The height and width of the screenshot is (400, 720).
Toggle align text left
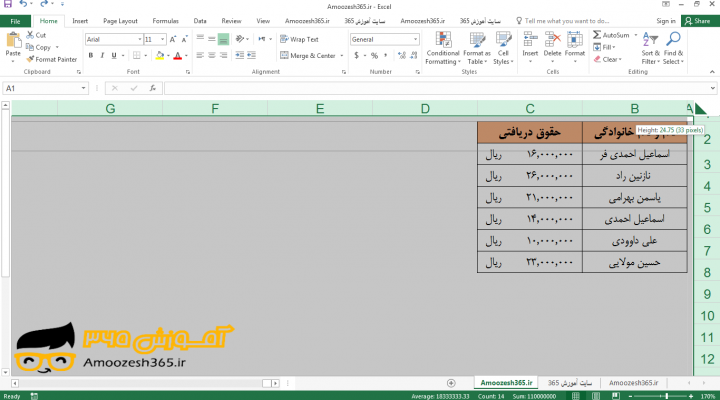[200, 55]
